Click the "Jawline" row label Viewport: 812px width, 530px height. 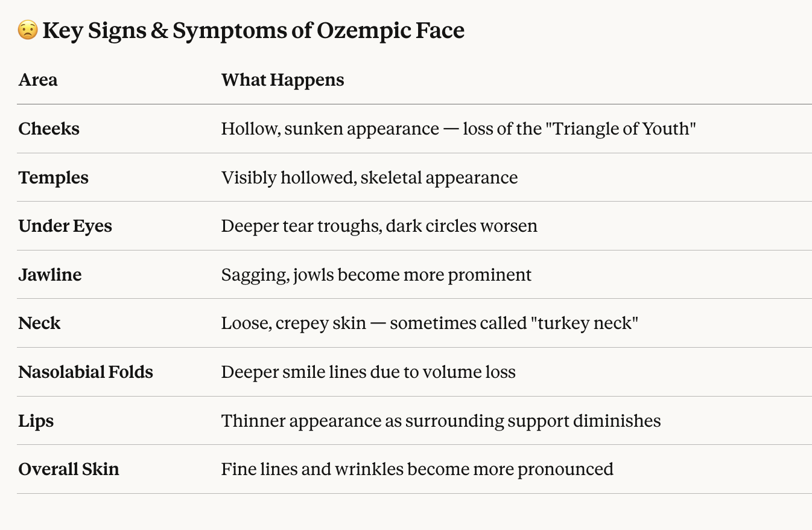(50, 275)
